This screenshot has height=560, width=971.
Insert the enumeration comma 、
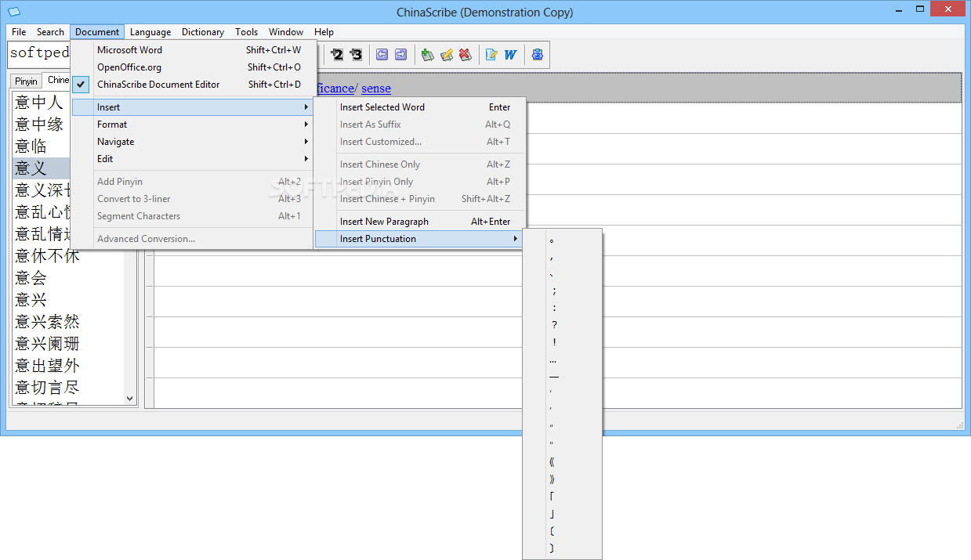tap(562, 273)
